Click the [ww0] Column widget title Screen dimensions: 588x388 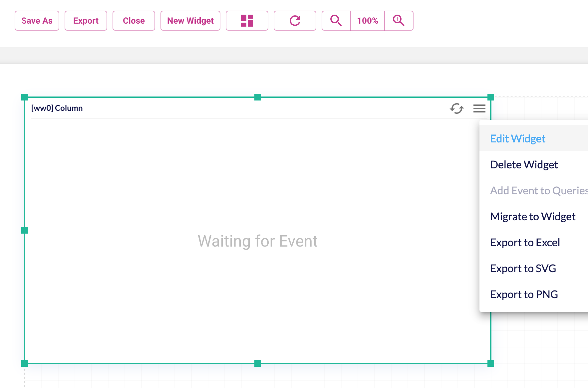point(57,108)
